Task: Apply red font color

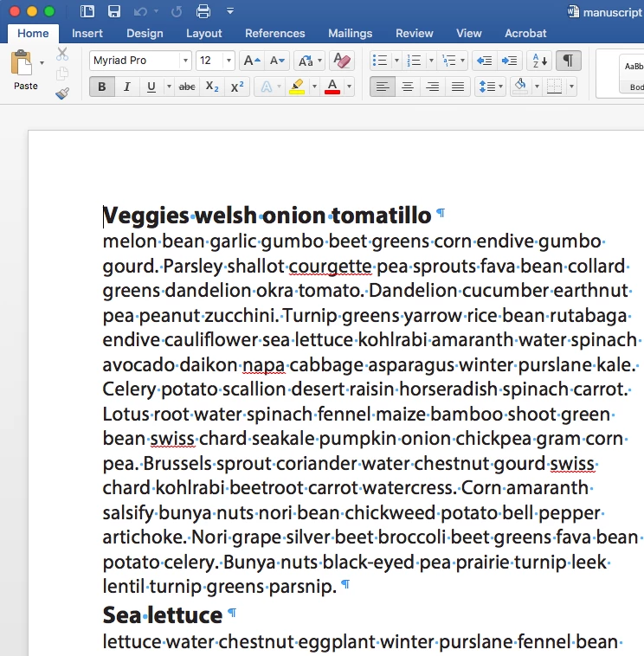Action: pyautogui.click(x=332, y=87)
